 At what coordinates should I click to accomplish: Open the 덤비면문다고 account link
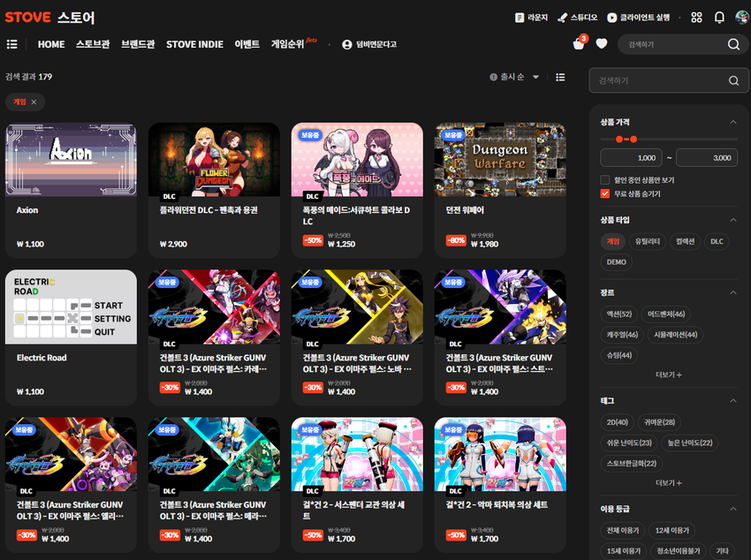point(369,44)
